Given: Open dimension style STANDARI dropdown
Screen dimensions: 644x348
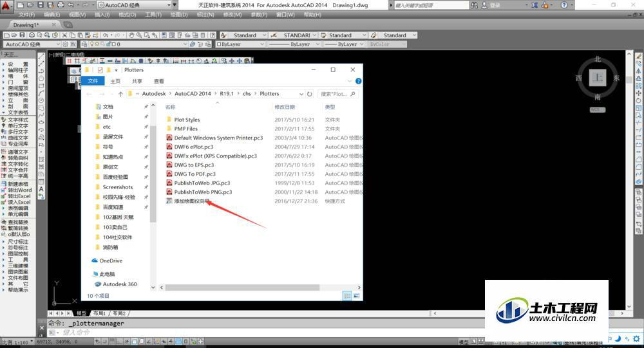Looking at the screenshot, I should coord(315,35).
